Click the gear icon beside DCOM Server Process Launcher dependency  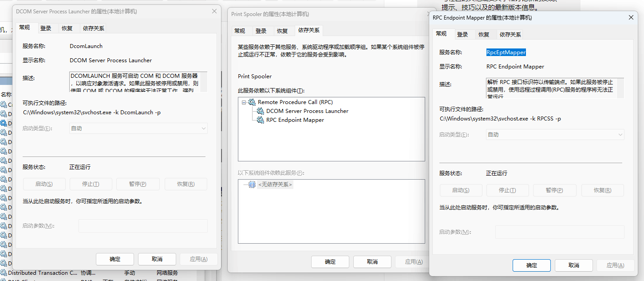(260, 111)
